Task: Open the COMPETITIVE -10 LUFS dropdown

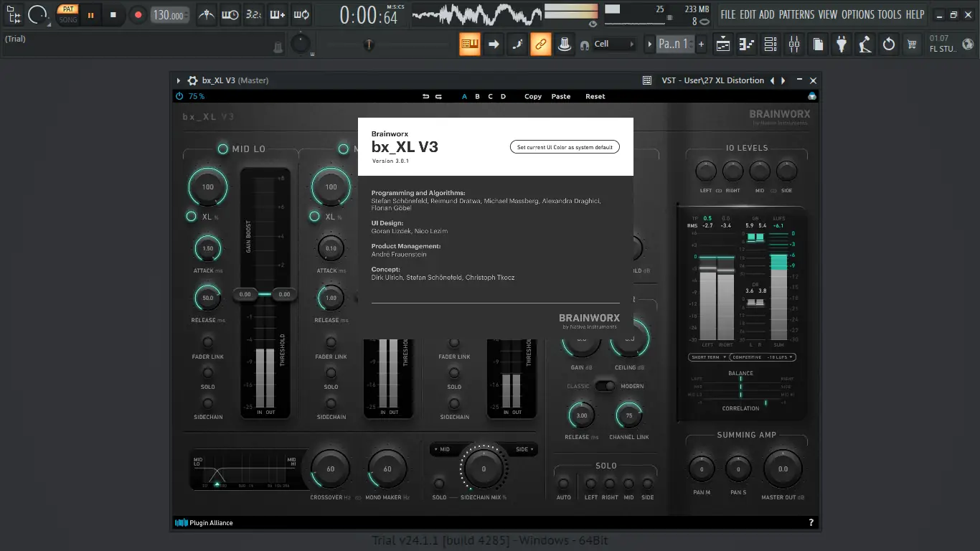Action: (763, 357)
